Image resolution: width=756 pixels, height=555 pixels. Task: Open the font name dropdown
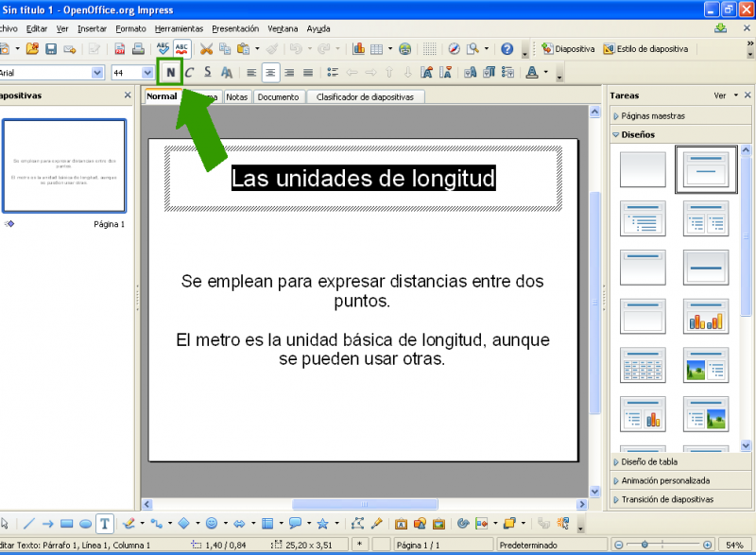[97, 72]
